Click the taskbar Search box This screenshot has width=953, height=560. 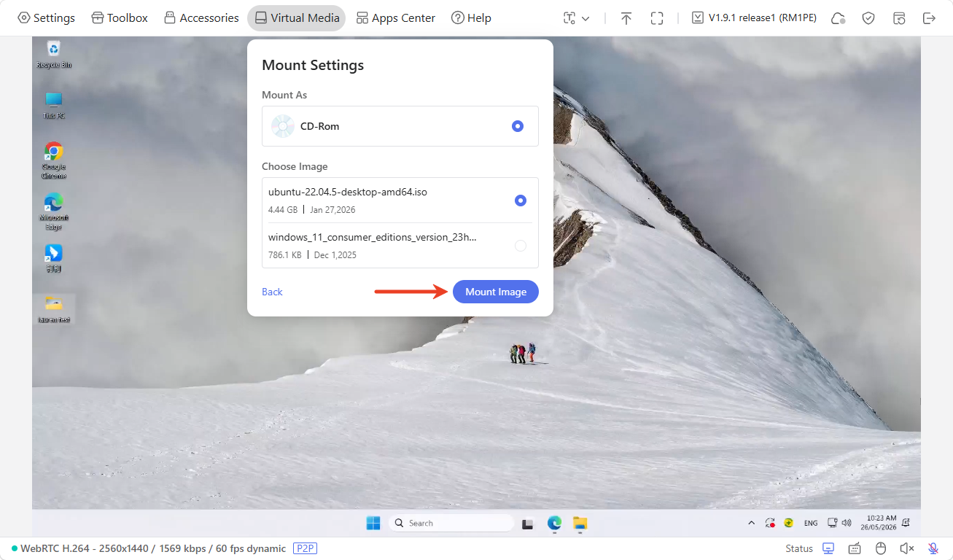pos(451,523)
